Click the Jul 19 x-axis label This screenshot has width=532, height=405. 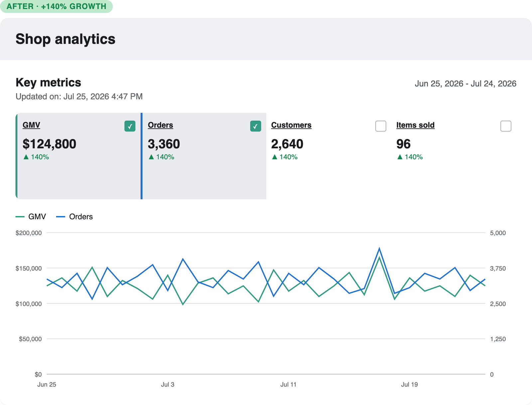click(409, 384)
